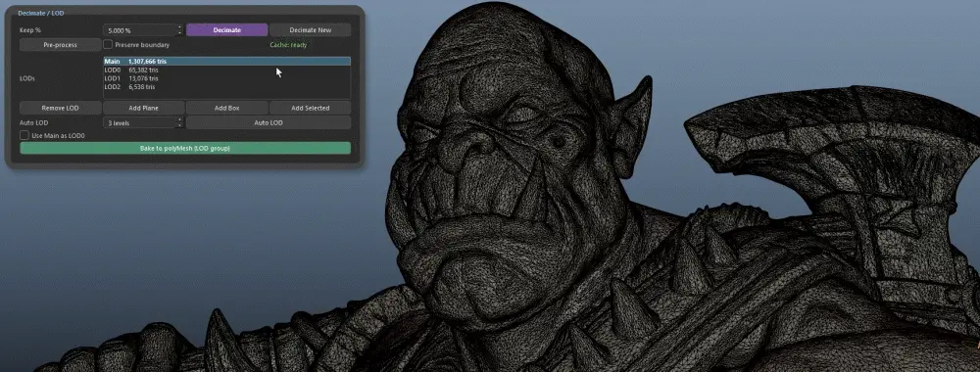980x372 pixels.
Task: Enable the Preserve boundary checkbox
Action: [x=108, y=45]
